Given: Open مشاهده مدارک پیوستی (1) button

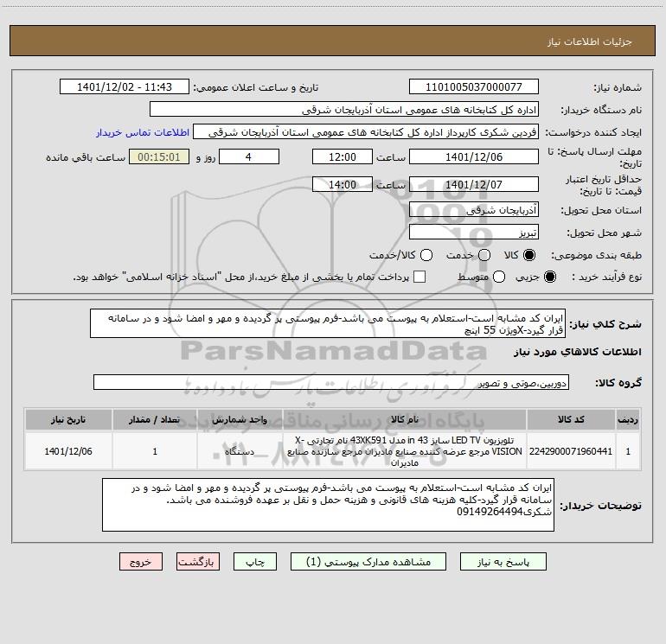Looking at the screenshot, I should tap(368, 562).
